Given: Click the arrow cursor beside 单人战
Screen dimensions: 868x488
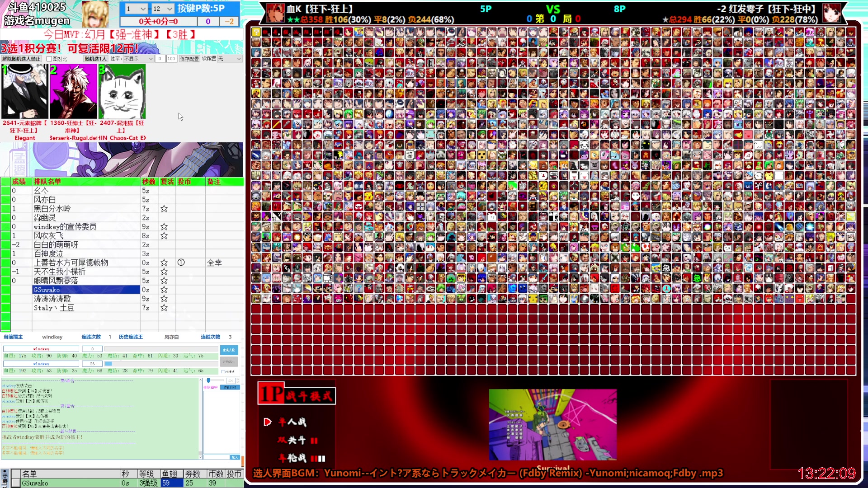Looking at the screenshot, I should [x=268, y=422].
